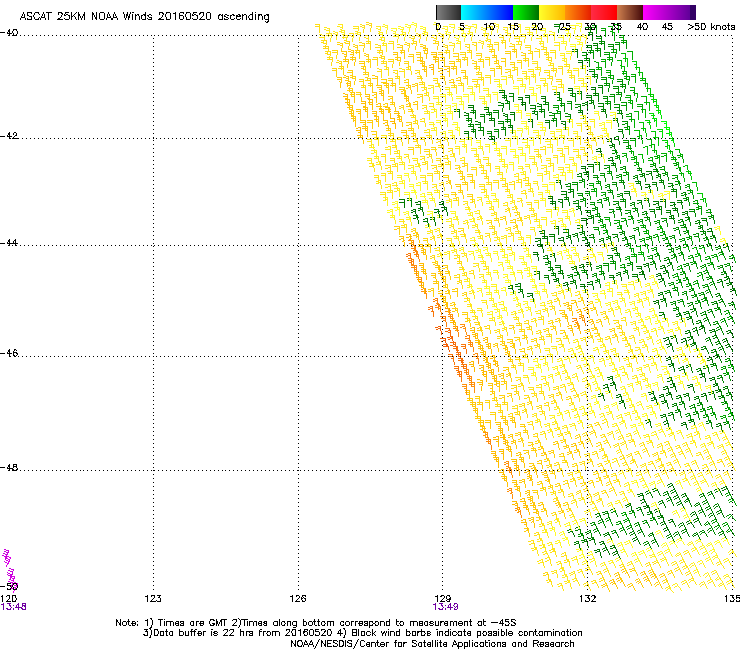Click the ">50 knots" scale label
This screenshot has height=650, width=740.
(x=711, y=27)
